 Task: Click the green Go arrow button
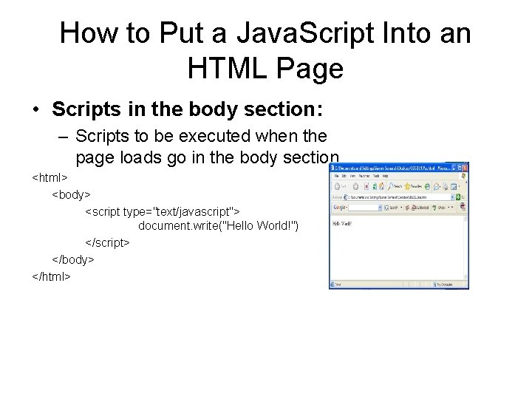click(458, 197)
